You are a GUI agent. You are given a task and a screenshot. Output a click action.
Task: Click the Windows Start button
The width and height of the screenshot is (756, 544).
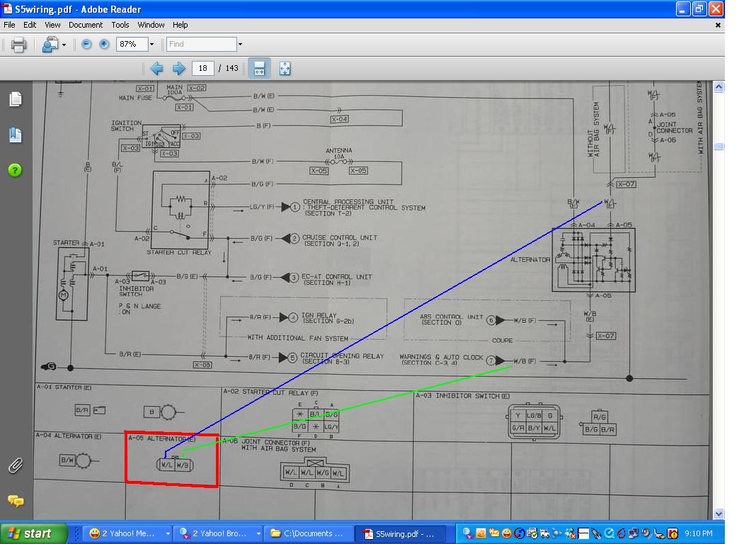point(33,533)
